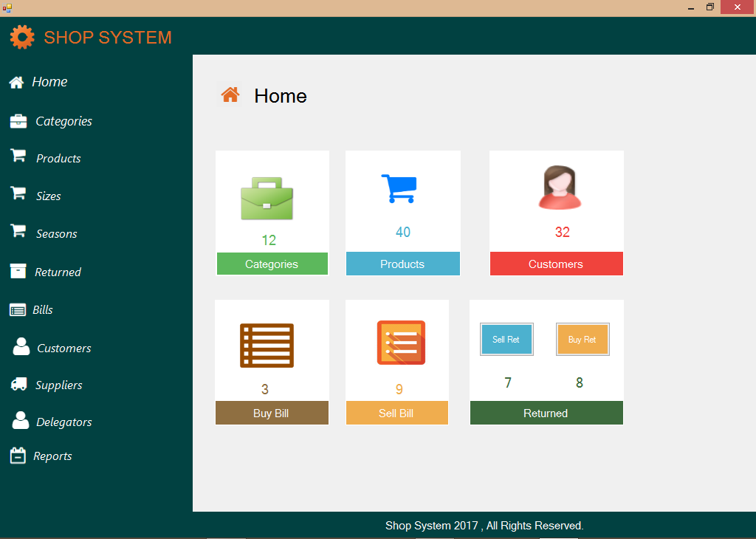The width and height of the screenshot is (756, 539).
Task: Click the calendar icon next to Reports
Action: 18,456
